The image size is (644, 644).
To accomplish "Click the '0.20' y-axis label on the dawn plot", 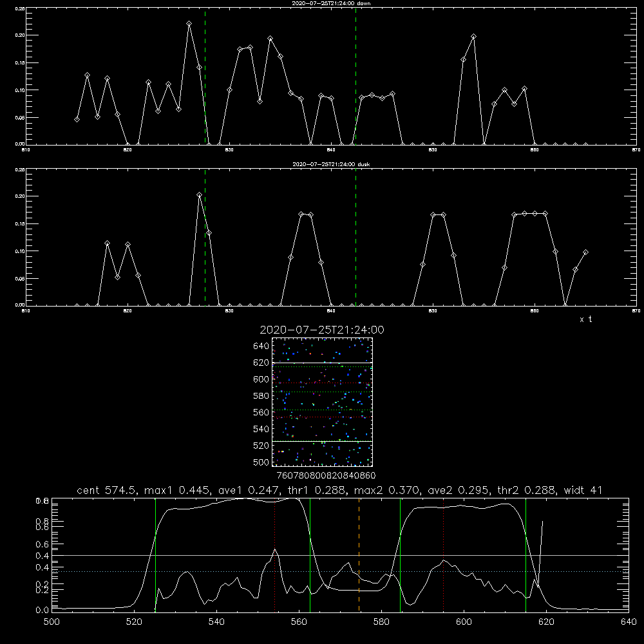I will 20,35.
